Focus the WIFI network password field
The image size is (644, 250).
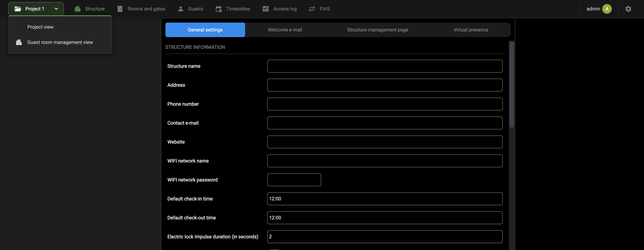(294, 180)
